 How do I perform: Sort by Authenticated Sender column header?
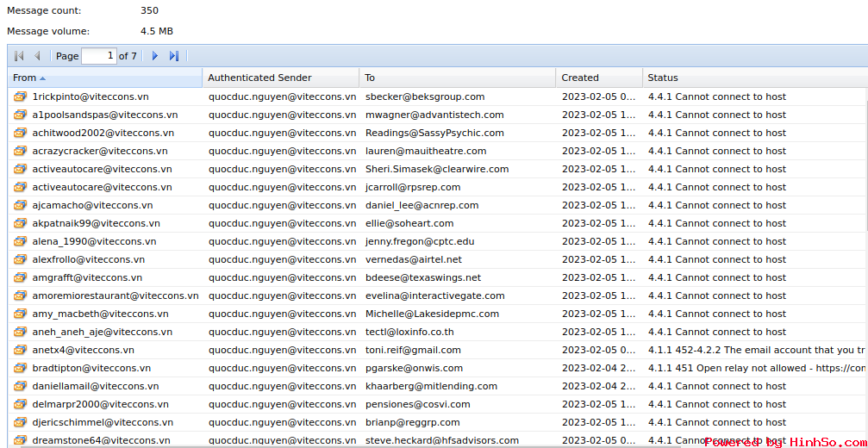click(x=281, y=78)
